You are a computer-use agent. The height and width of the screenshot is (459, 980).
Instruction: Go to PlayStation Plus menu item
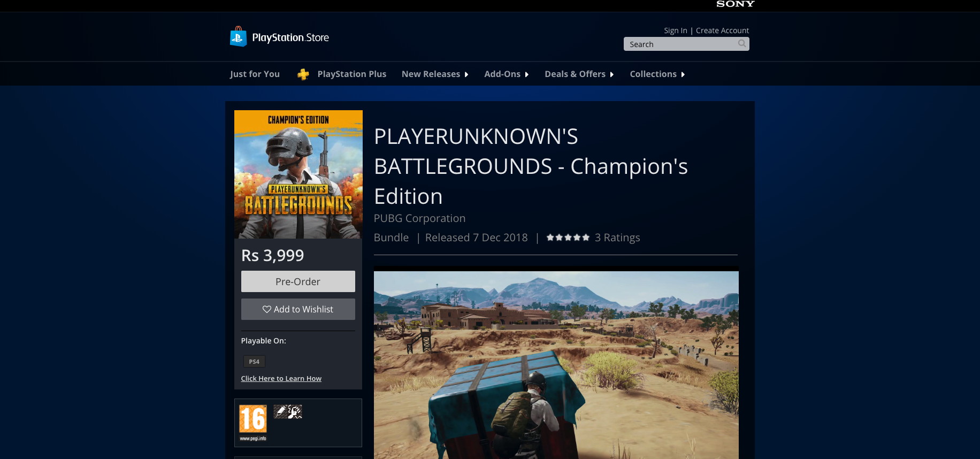pyautogui.click(x=351, y=74)
